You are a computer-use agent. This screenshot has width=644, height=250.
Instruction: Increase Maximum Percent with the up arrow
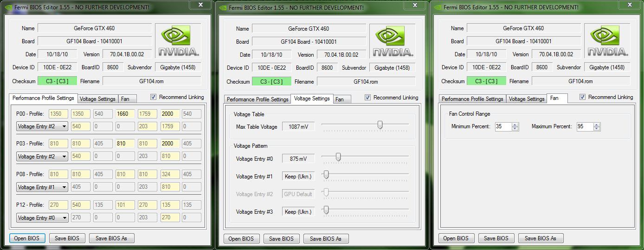point(597,125)
